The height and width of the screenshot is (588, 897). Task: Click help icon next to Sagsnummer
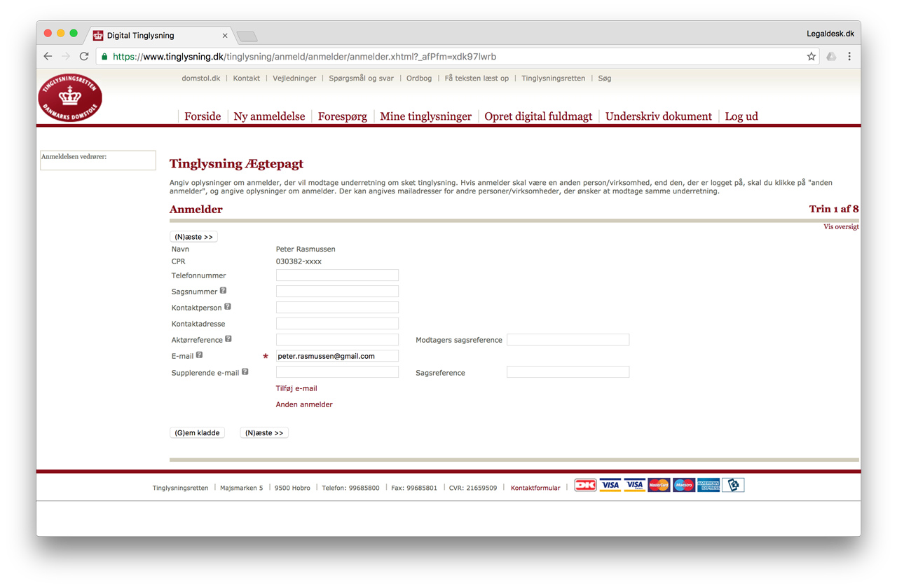pyautogui.click(x=224, y=290)
